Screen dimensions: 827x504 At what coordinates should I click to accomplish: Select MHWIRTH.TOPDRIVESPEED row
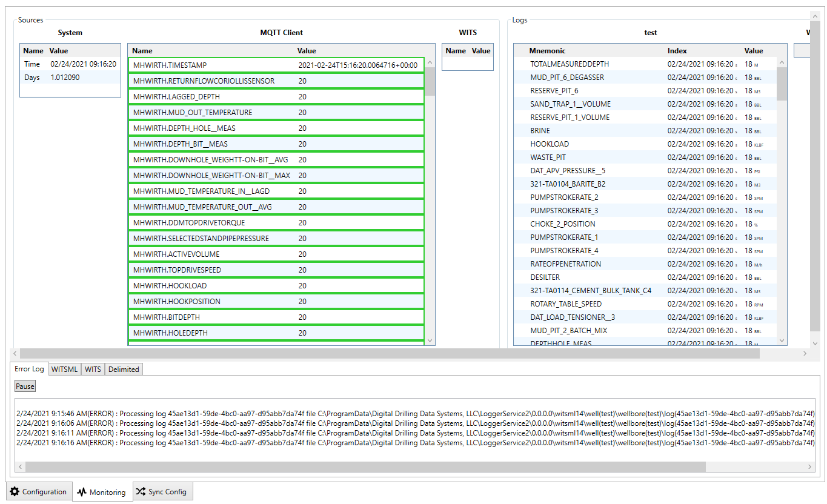(276, 270)
